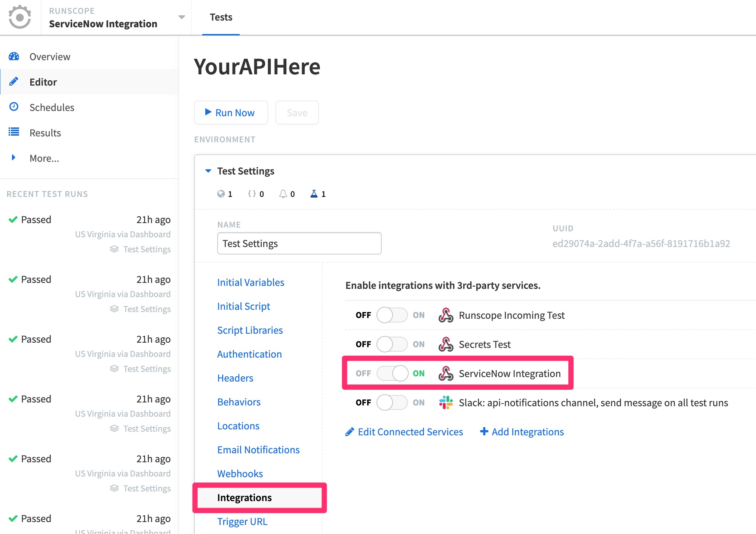Viewport: 756px width, 534px height.
Task: Click the curly braces variables icon
Action: click(252, 194)
